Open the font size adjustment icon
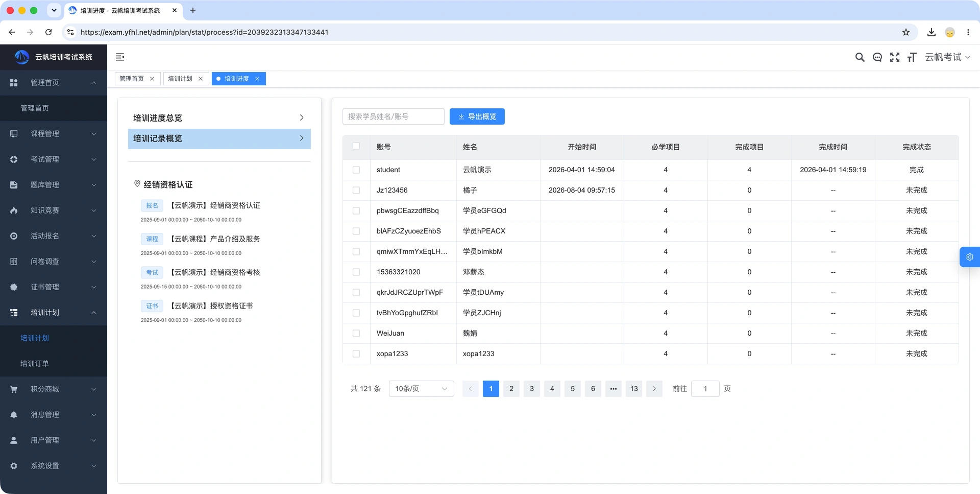 (x=912, y=57)
